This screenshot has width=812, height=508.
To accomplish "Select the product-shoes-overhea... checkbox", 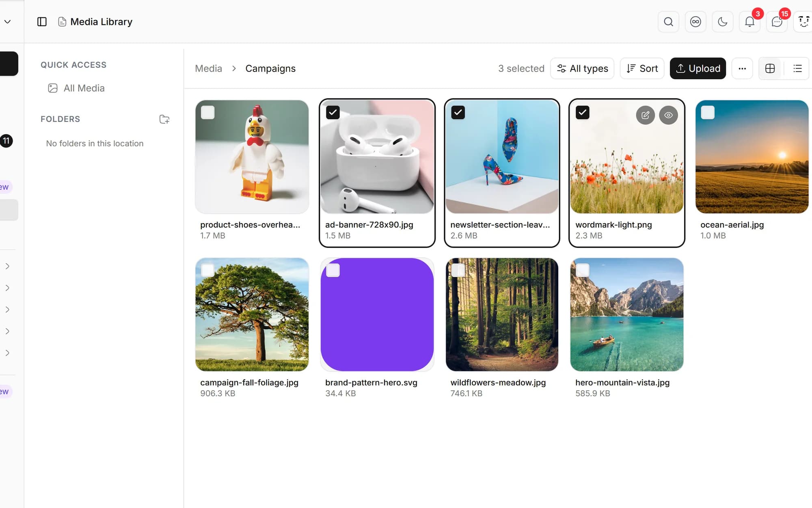I will 207,113.
